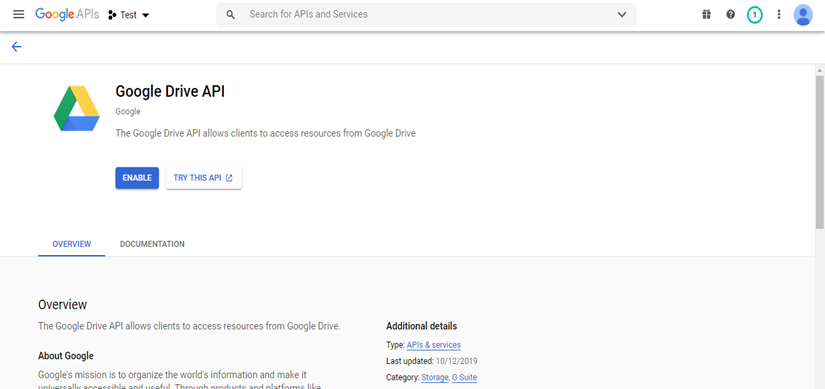This screenshot has width=825, height=389.
Task: Click the page vertical scrollbar thumb
Action: pyautogui.click(x=820, y=152)
